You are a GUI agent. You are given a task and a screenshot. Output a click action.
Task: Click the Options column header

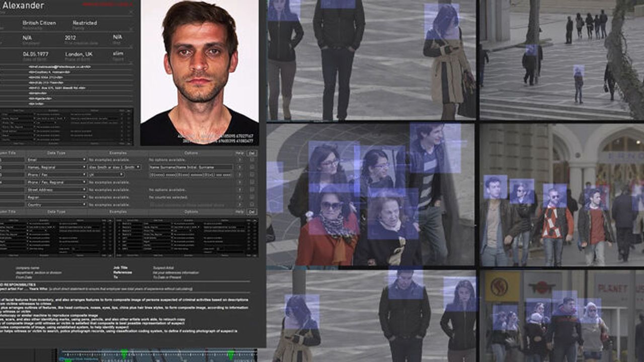pos(191,153)
